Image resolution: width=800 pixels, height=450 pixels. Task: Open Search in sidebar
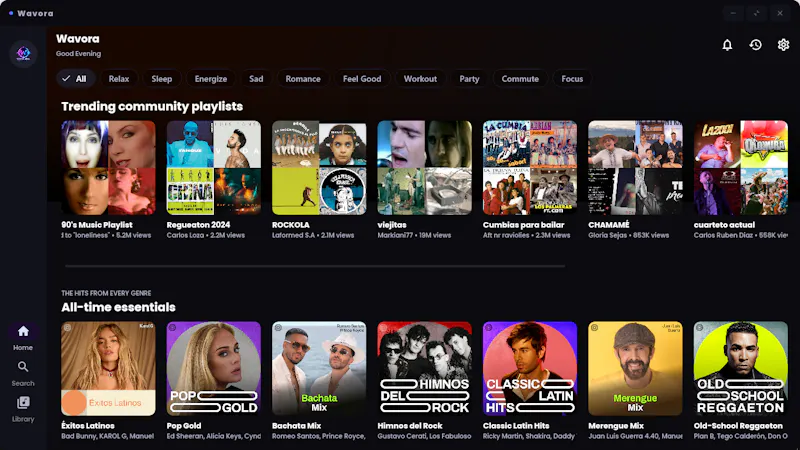tap(23, 373)
